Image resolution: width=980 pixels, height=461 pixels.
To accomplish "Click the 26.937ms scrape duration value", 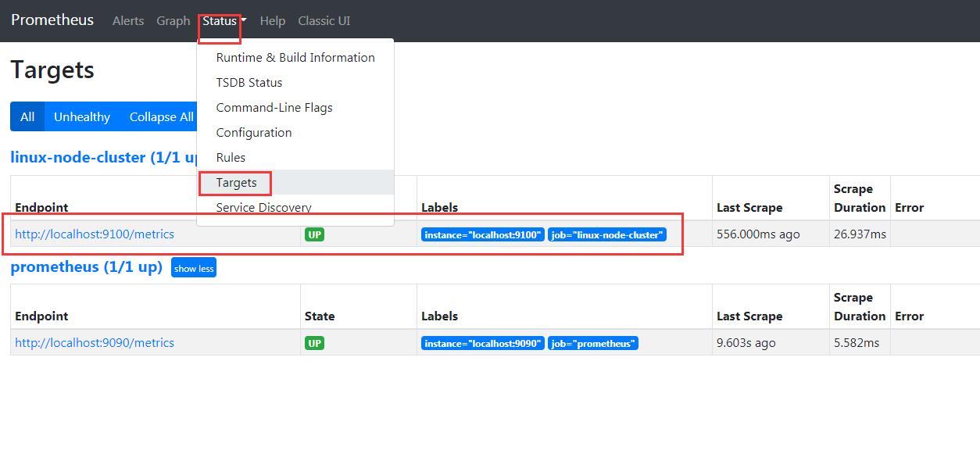I will coord(860,234).
